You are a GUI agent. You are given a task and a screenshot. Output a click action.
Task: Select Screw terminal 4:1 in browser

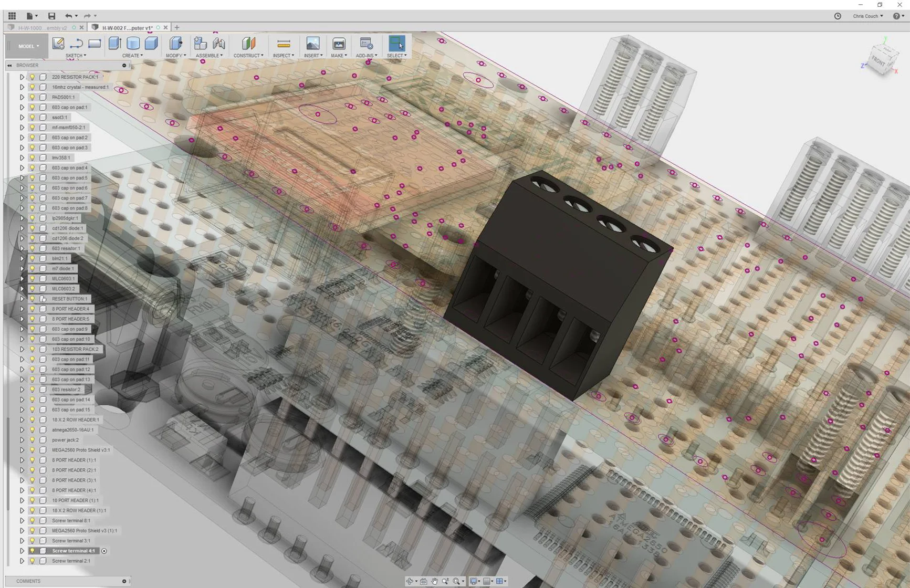pos(74,551)
